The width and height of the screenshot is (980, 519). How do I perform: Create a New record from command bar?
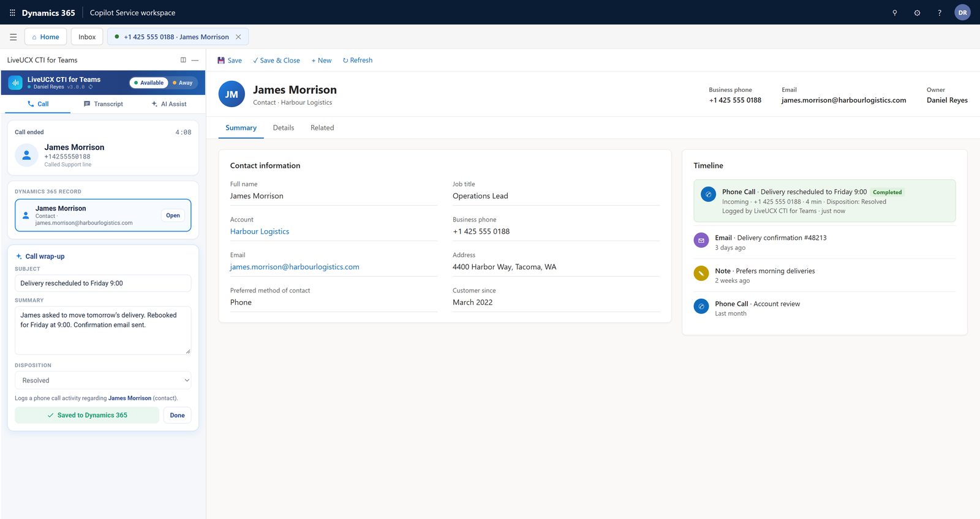[x=322, y=60]
